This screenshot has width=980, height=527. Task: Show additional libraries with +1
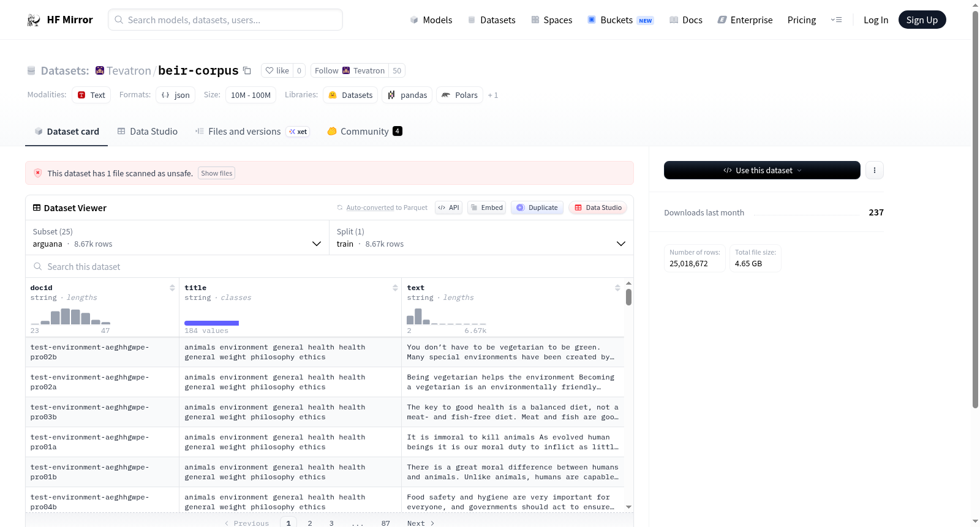[493, 95]
